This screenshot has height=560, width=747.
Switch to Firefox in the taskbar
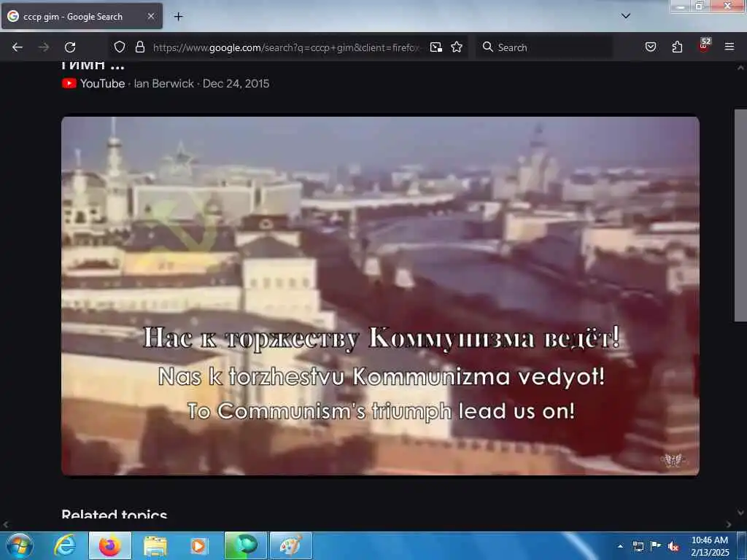pyautogui.click(x=109, y=545)
